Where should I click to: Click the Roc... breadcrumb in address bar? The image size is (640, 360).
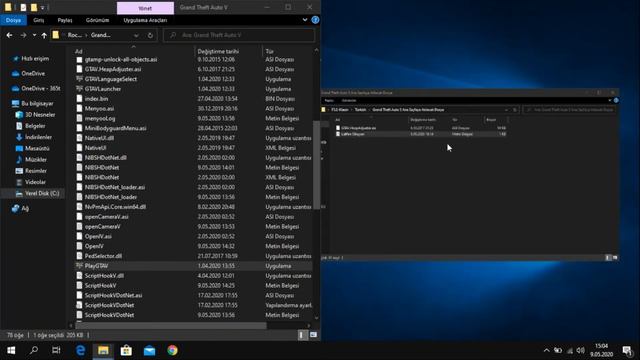coord(75,36)
